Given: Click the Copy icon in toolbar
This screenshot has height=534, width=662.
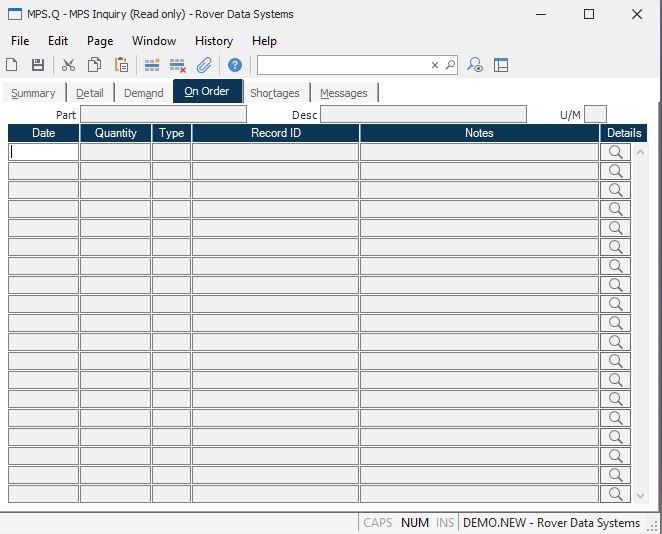Looking at the screenshot, I should click(x=94, y=65).
